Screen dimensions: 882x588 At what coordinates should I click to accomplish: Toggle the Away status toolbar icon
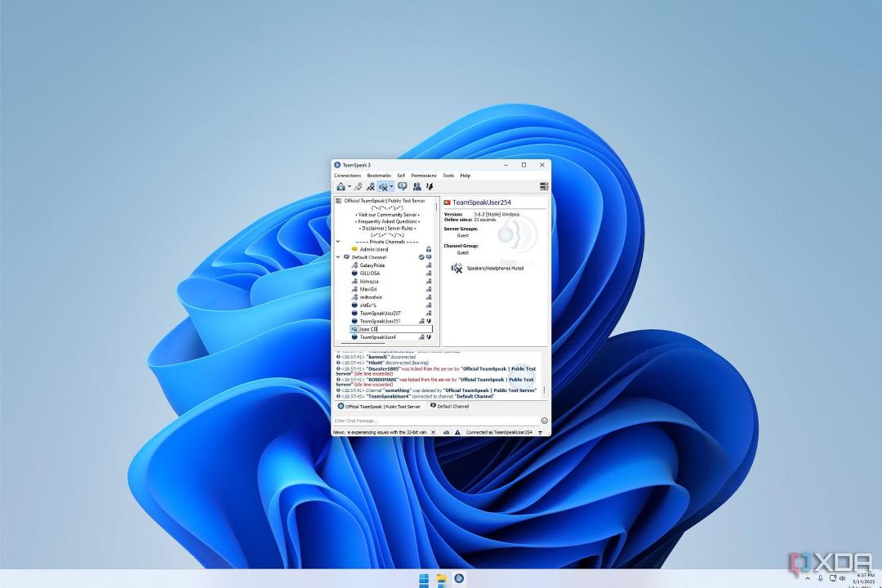click(x=402, y=186)
